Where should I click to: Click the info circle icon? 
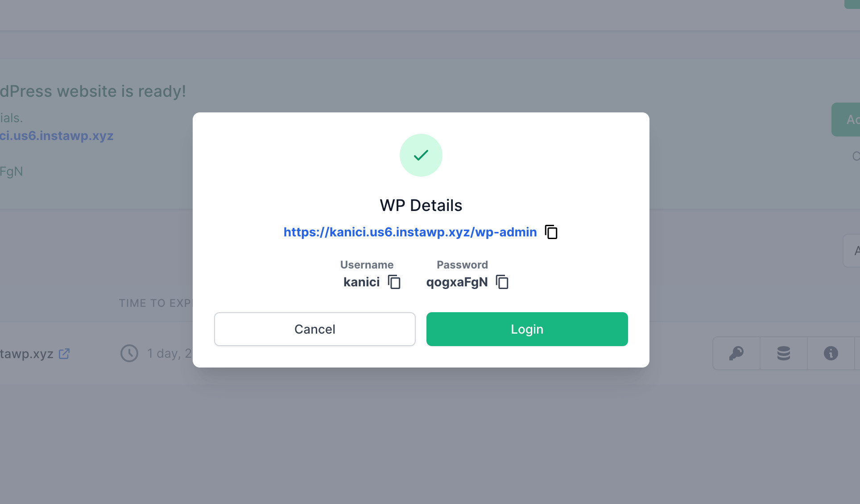(x=831, y=353)
